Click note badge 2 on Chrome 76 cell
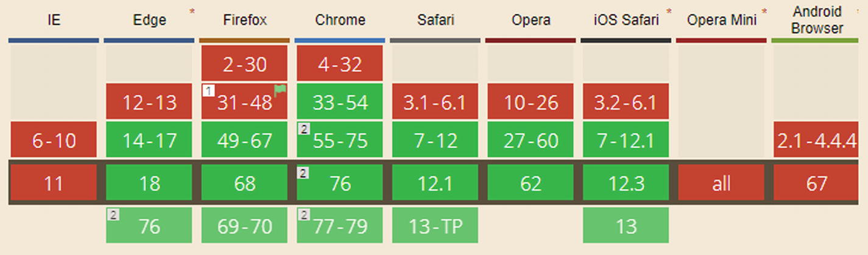The width and height of the screenshot is (868, 255). click(303, 173)
